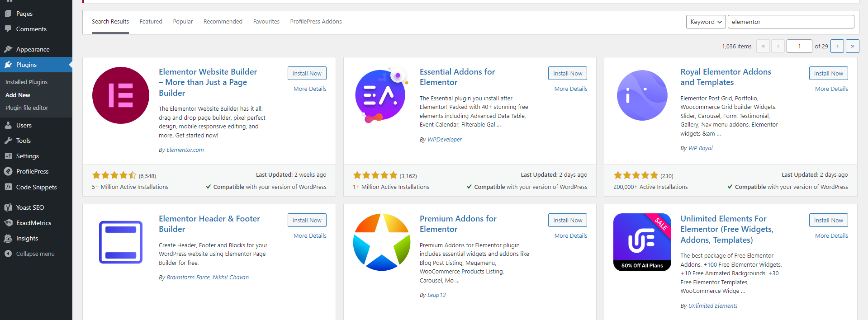Open Installed Plugins submenu item

click(x=26, y=82)
